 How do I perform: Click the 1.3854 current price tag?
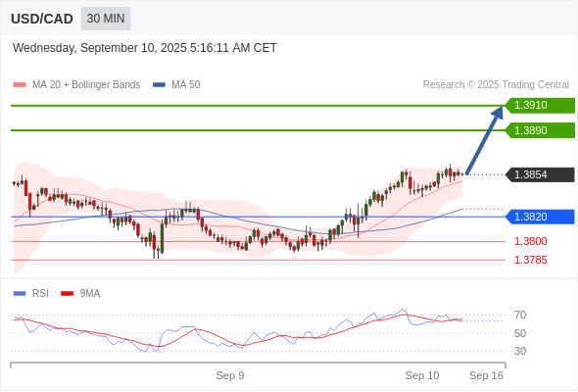click(x=540, y=174)
